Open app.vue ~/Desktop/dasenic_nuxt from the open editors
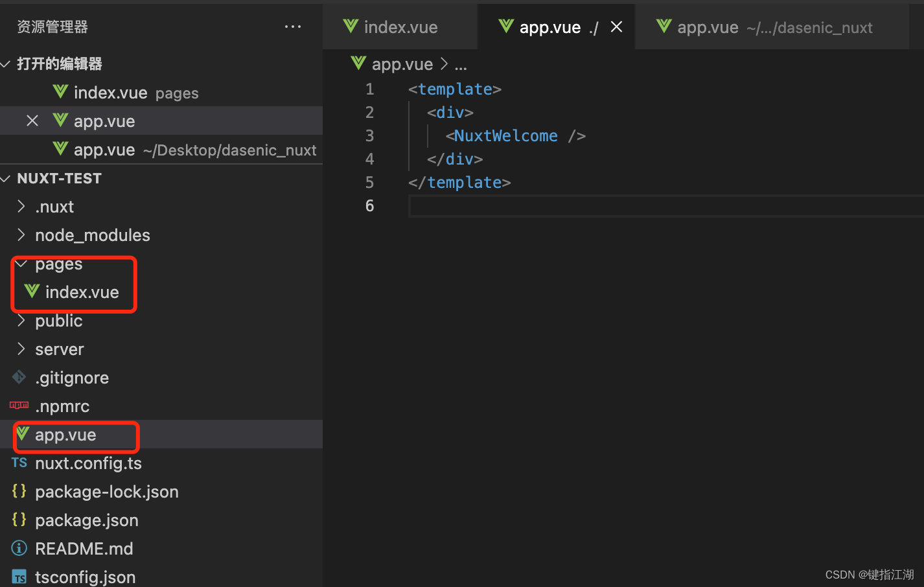The height and width of the screenshot is (587, 924). [161, 150]
